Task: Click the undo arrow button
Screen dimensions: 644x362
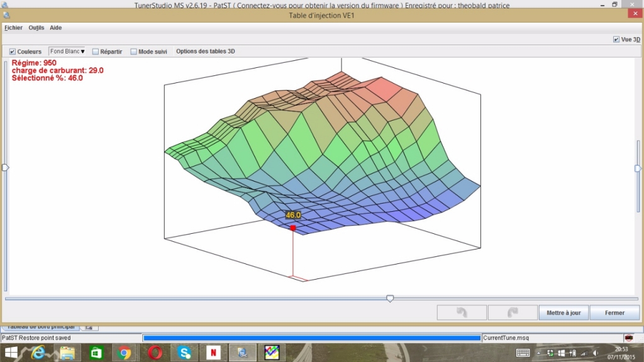Action: [x=462, y=313]
